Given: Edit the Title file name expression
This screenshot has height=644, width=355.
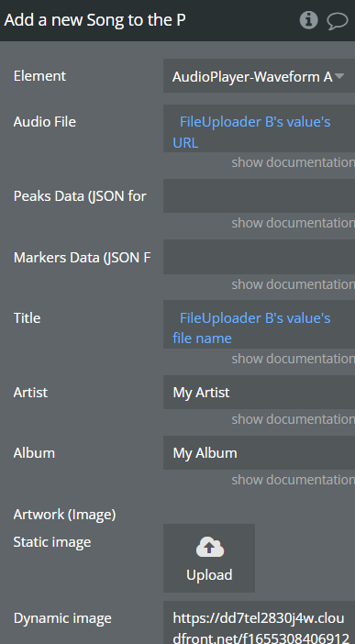Looking at the screenshot, I should (x=259, y=325).
